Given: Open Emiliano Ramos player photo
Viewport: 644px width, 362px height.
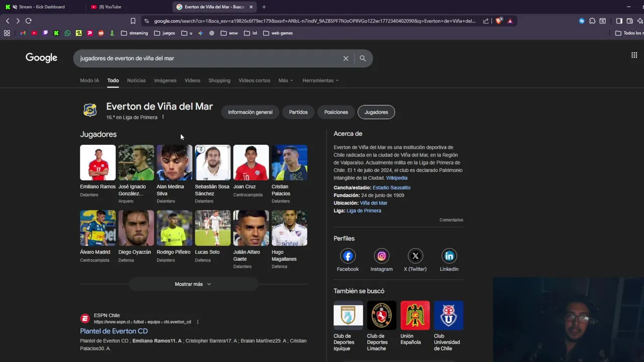Looking at the screenshot, I should point(98,162).
